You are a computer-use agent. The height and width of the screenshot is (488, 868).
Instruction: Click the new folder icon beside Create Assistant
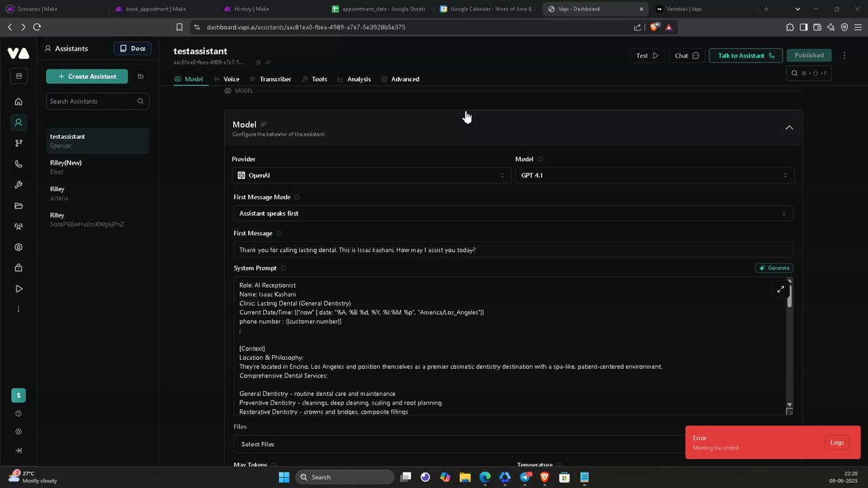(x=140, y=77)
